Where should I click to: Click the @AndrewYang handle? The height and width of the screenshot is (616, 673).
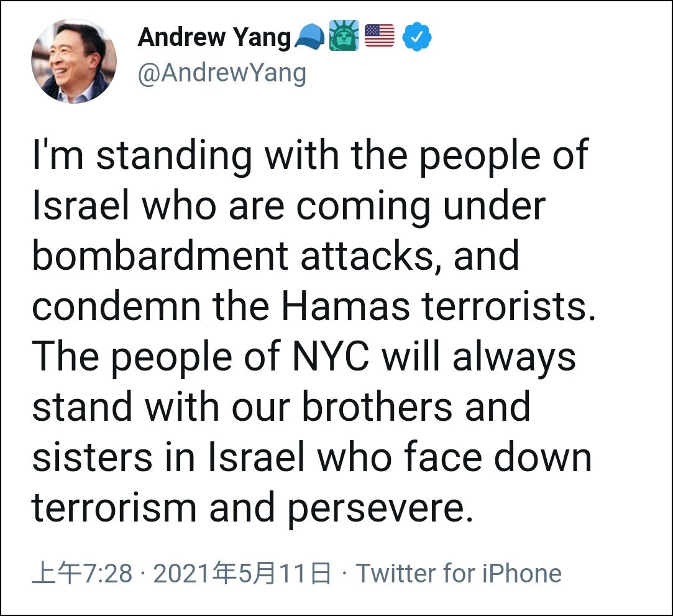222,73
